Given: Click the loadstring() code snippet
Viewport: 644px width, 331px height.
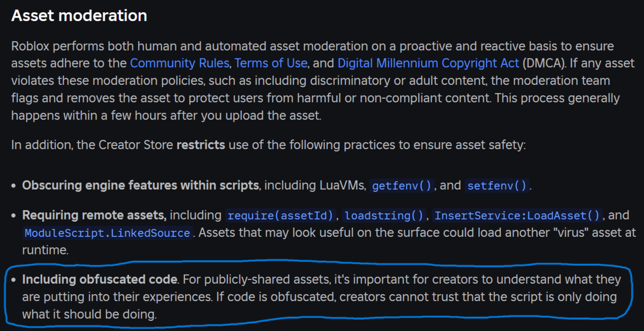Looking at the screenshot, I should click(x=385, y=215).
